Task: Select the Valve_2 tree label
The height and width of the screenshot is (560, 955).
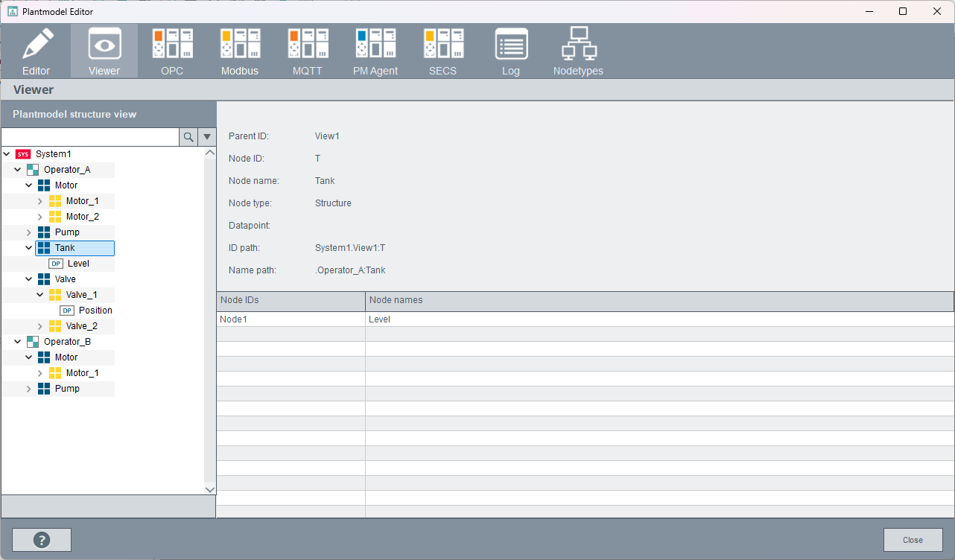Action: (82, 326)
